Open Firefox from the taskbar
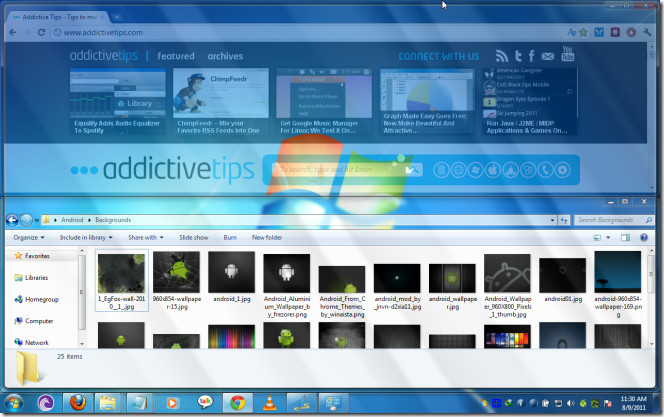The height and width of the screenshot is (417, 664). click(x=77, y=403)
